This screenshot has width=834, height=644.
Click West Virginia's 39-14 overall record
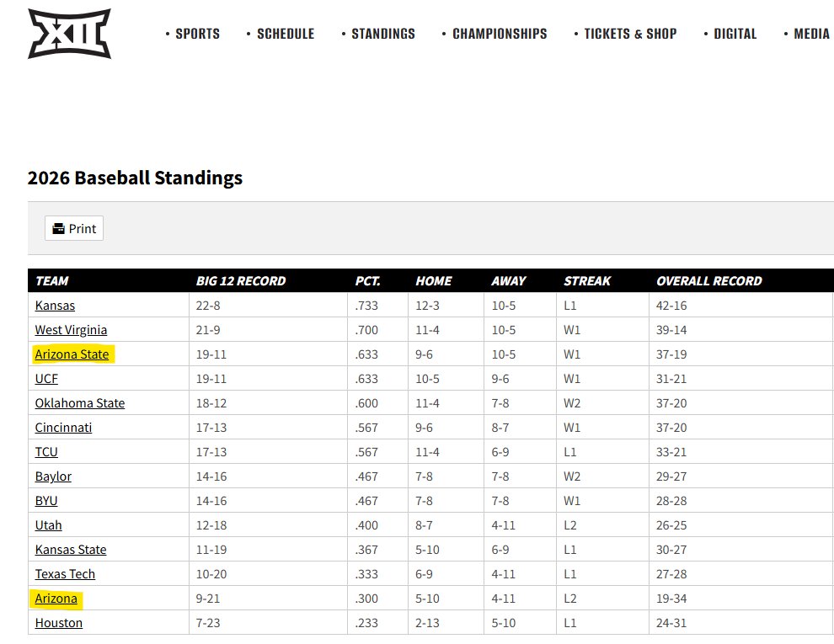point(671,330)
